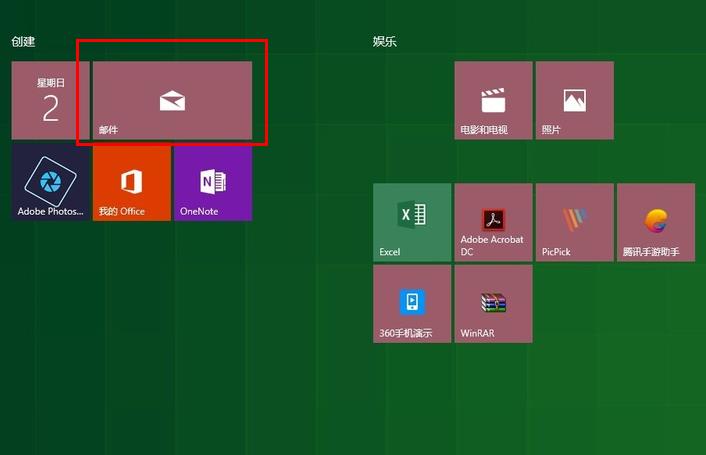706x455 pixels.
Task: Click the 邮件 label on the Mail tile
Action: click(x=108, y=130)
